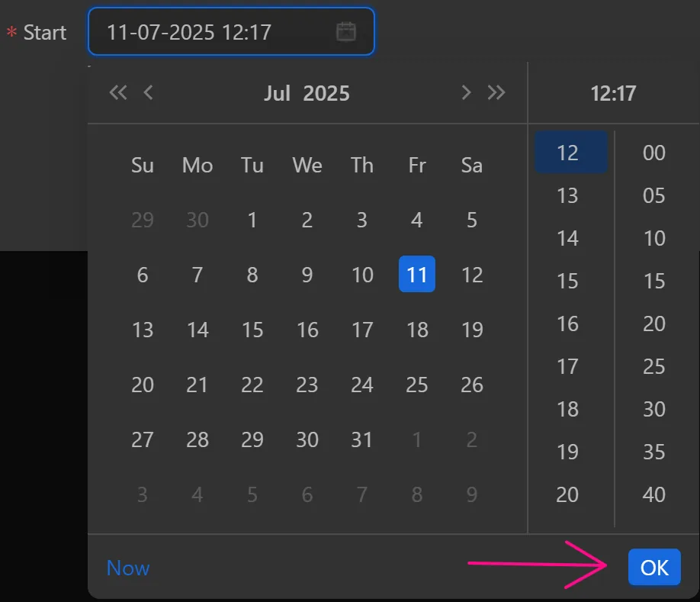Open the calendar icon in the date input
Viewport: 700px width, 602px height.
(x=347, y=31)
